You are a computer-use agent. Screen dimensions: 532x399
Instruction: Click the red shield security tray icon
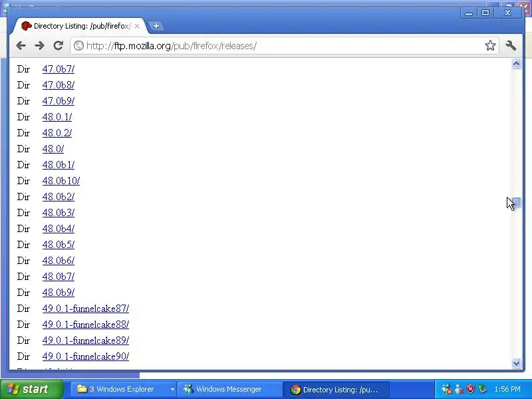pos(470,389)
